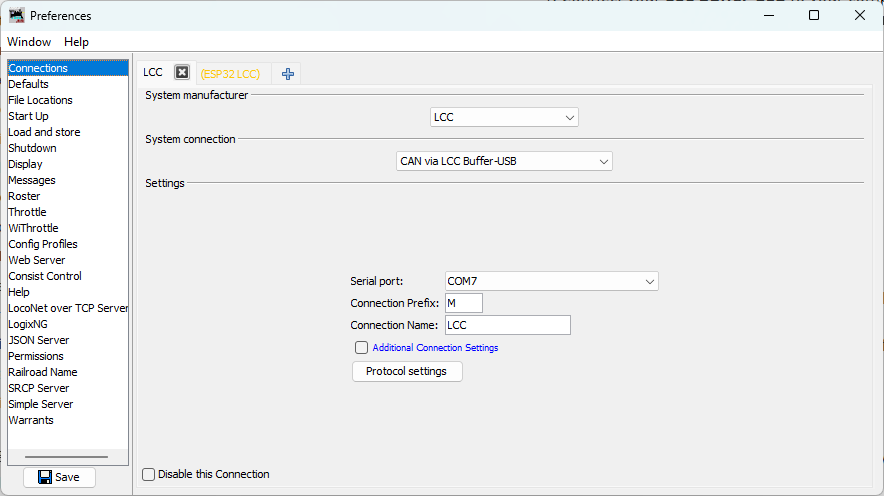Select Permissions preferences

pos(68,356)
